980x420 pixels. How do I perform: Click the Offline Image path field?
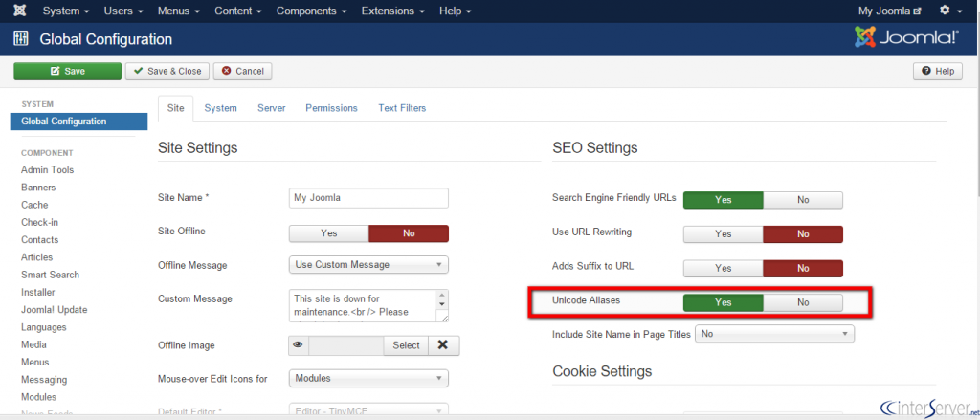[346, 345]
